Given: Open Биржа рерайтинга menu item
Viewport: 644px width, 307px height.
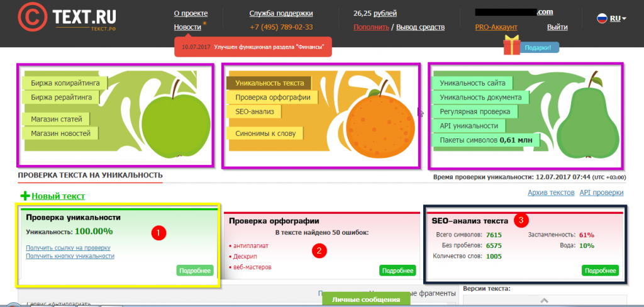Looking at the screenshot, I should (x=61, y=98).
